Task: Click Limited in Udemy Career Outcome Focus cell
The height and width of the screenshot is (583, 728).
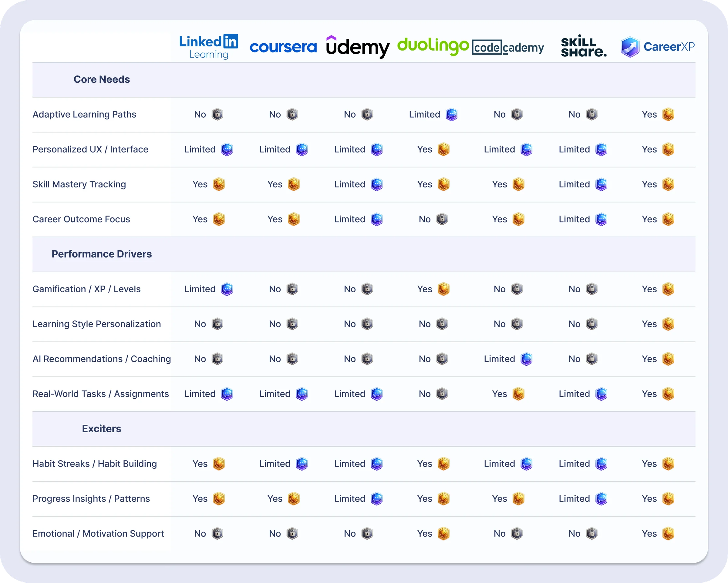Action: [x=349, y=219]
